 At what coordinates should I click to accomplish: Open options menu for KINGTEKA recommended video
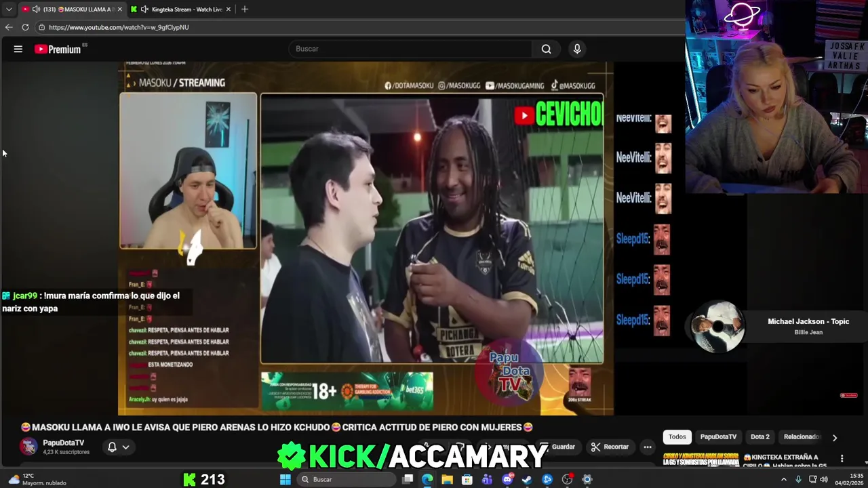(842, 459)
